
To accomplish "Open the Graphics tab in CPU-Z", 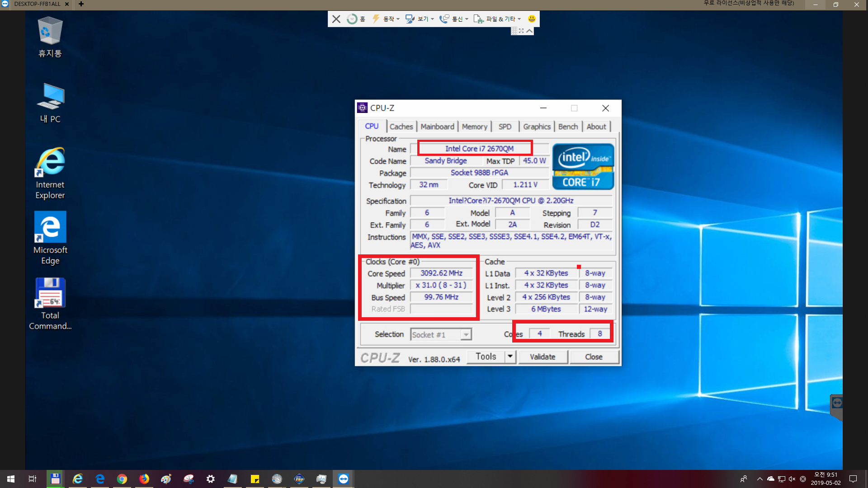I will click(537, 127).
